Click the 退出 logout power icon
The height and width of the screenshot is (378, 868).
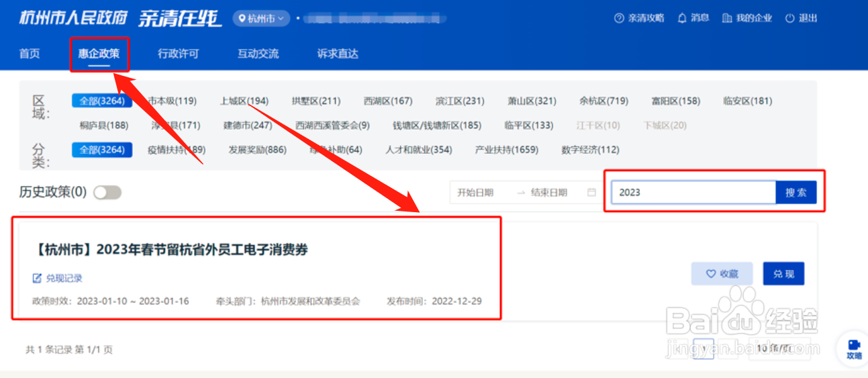pos(789,18)
